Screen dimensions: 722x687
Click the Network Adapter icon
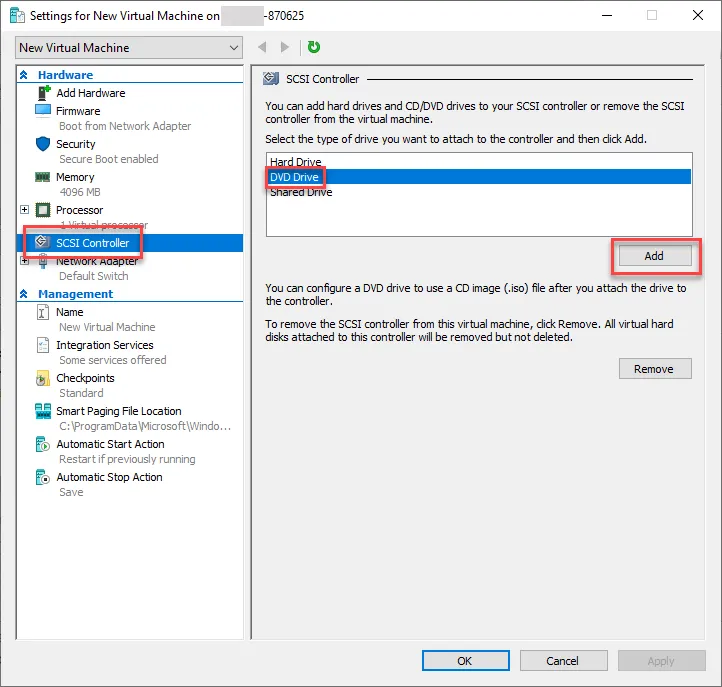pyautogui.click(x=43, y=261)
